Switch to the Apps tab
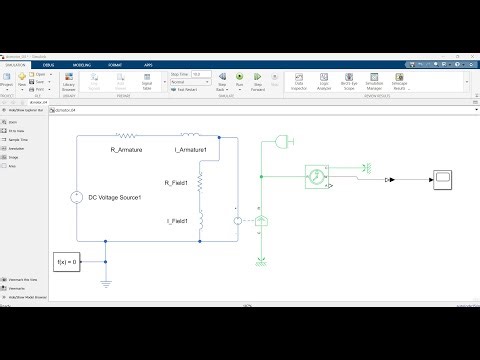This screenshot has width=480, height=360. pos(148,65)
